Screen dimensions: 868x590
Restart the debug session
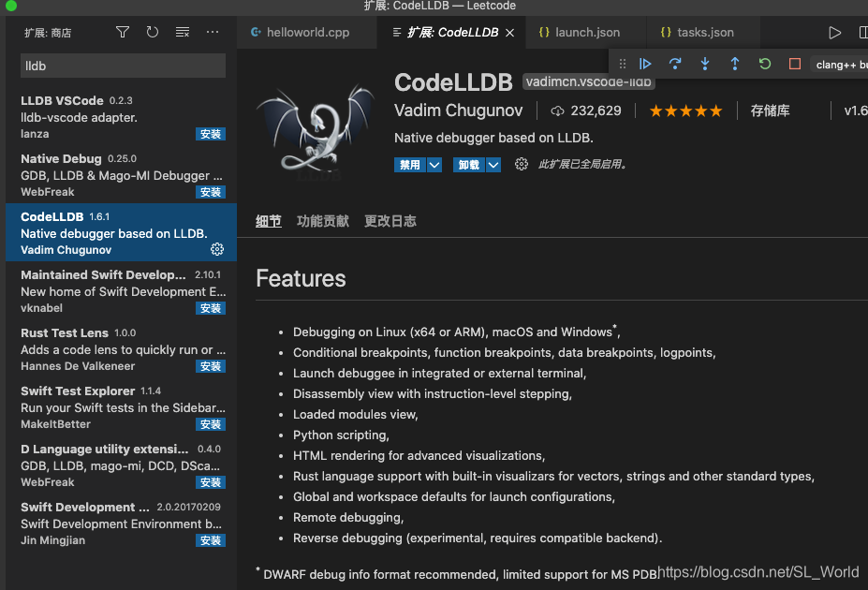pos(764,65)
